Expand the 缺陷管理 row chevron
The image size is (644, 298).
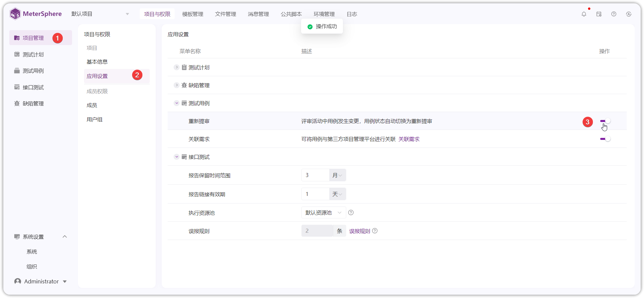177,85
